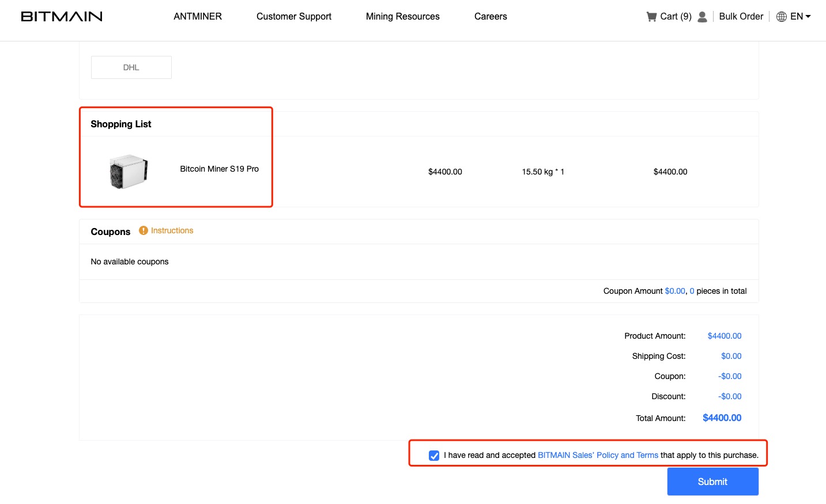826x504 pixels.
Task: Select the DHL shipping option
Action: click(x=131, y=67)
